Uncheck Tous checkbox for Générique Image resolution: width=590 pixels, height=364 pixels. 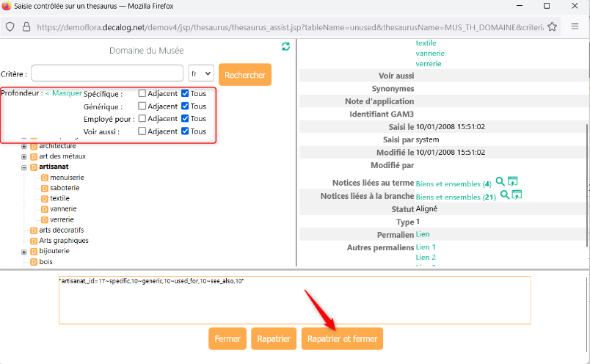coord(185,106)
